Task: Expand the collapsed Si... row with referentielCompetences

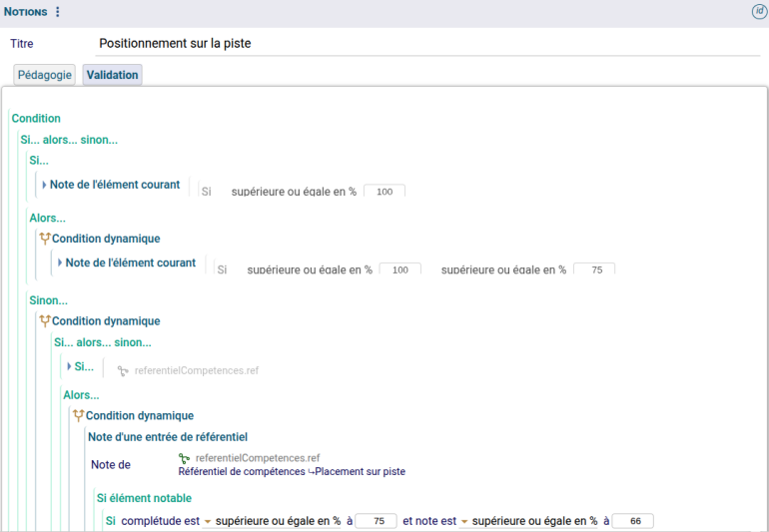Action: [69, 366]
